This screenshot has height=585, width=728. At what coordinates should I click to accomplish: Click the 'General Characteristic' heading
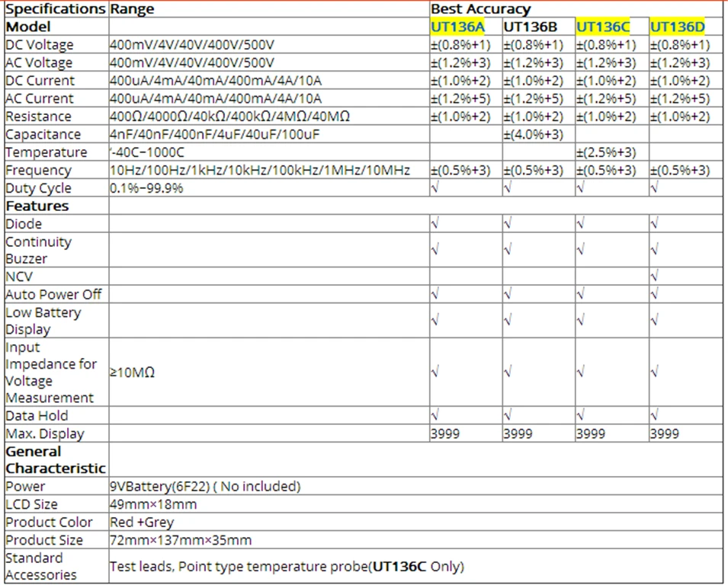56,460
